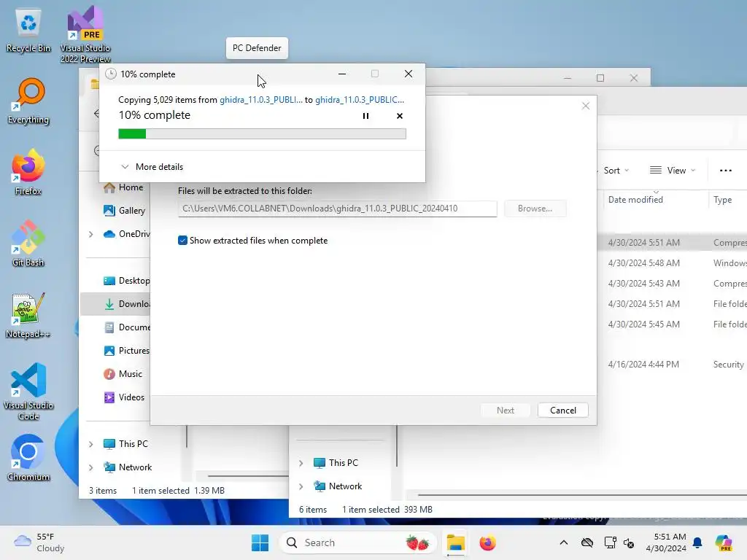Select Home in Explorer sidebar

[123, 187]
